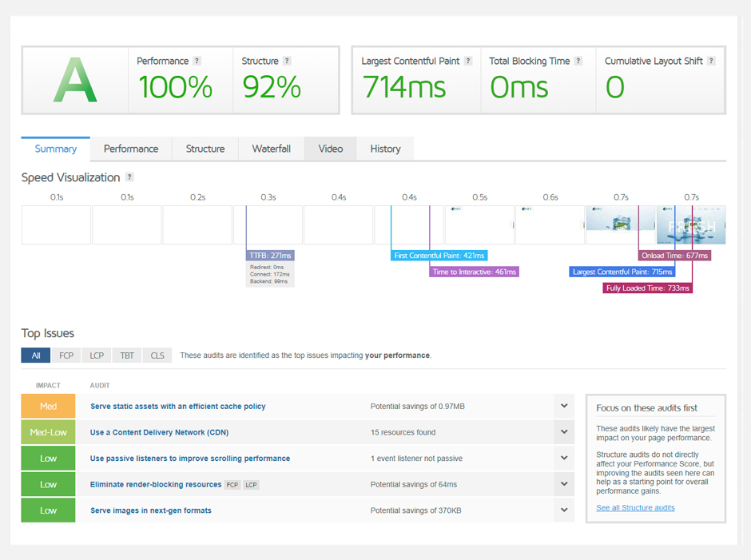Screen dimensions: 751x560
Task: Expand the render-blocking resources audit chevron
Action: click(x=564, y=484)
